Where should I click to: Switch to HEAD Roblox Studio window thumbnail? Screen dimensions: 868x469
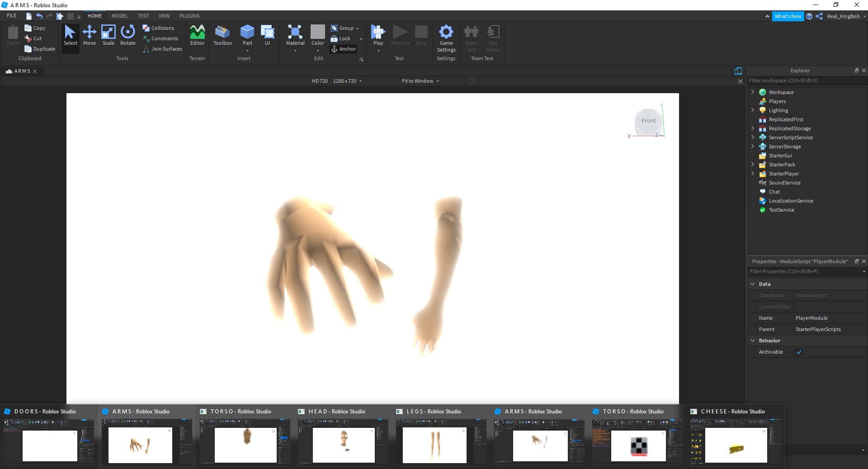pyautogui.click(x=343, y=437)
